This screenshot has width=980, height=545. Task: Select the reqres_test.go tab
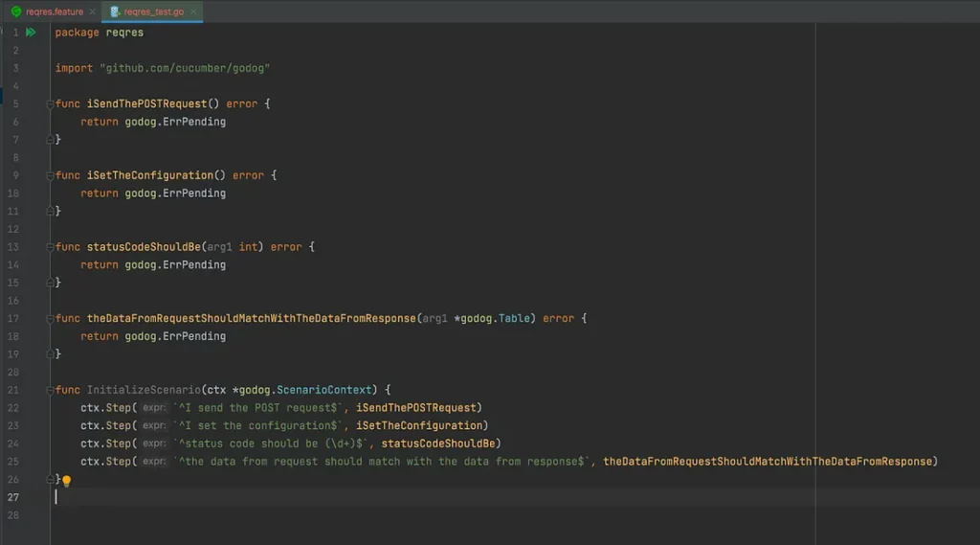(x=151, y=11)
